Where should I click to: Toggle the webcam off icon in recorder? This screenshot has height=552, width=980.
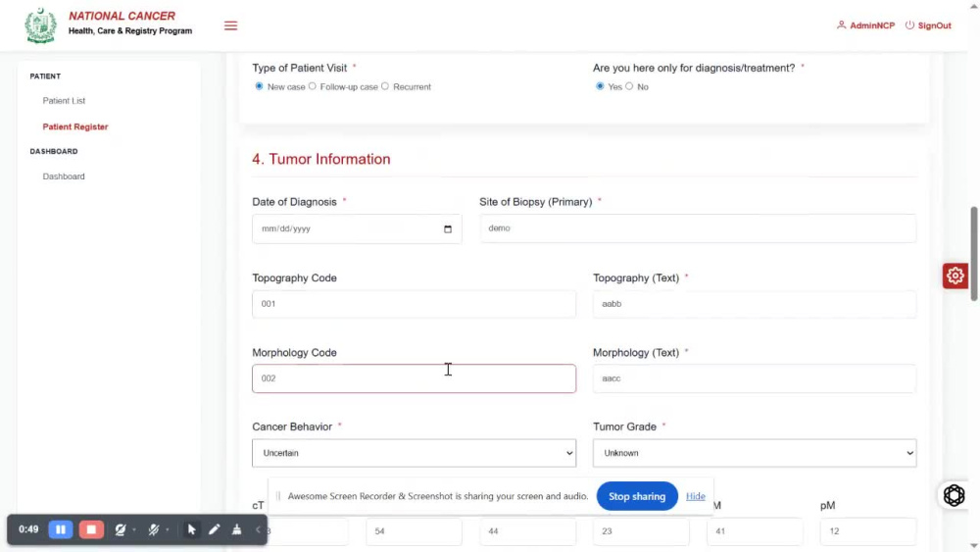point(120,529)
